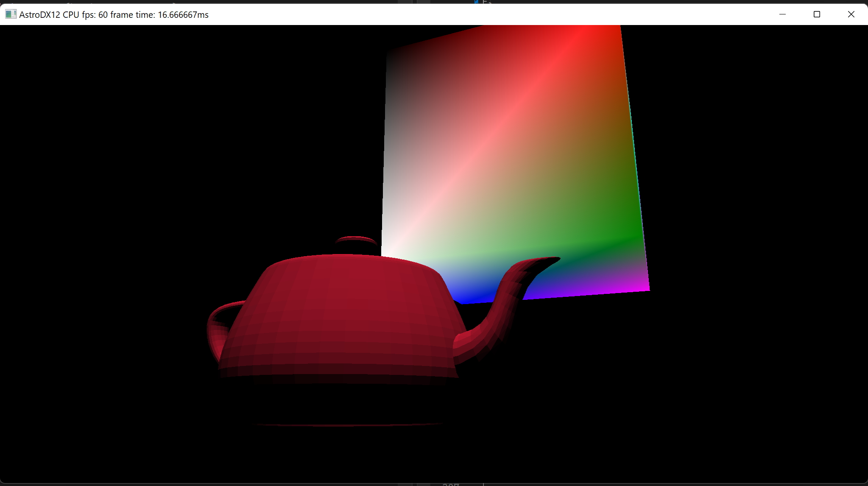Close the AstroDX12 window

(x=851, y=14)
